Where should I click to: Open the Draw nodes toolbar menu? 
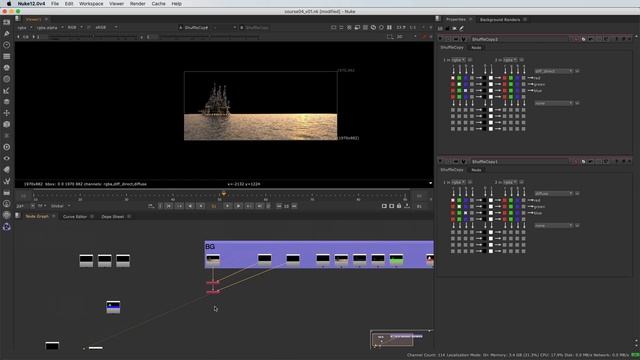[x=7, y=33]
